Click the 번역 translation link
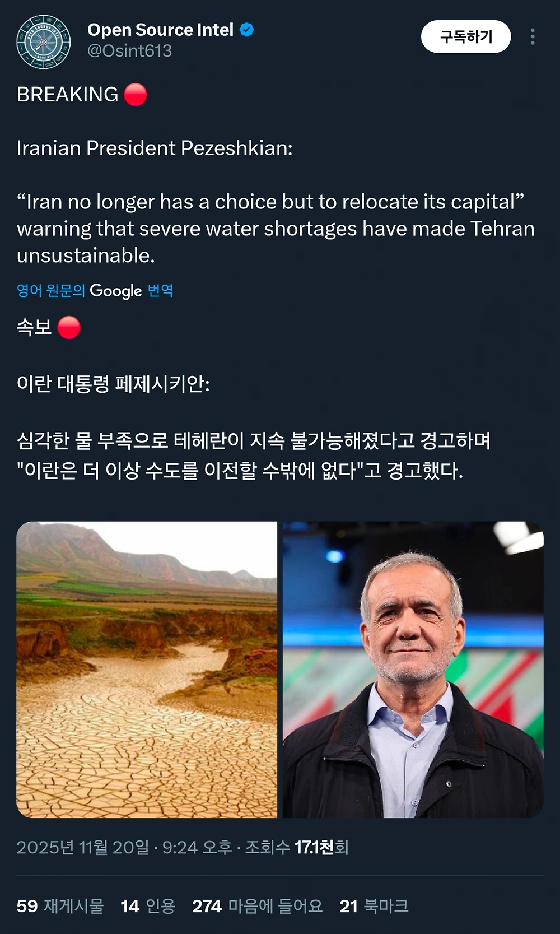Image resolution: width=560 pixels, height=934 pixels. pos(160,291)
